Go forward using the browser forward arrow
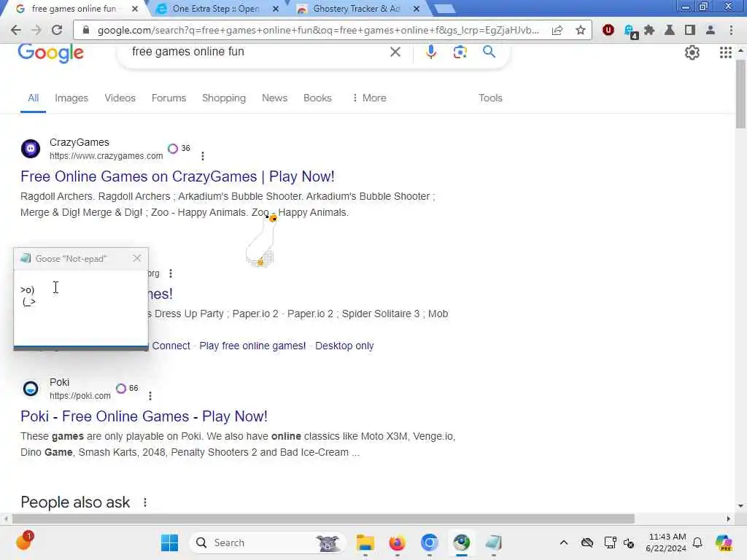This screenshot has width=747, height=560. coord(36,30)
